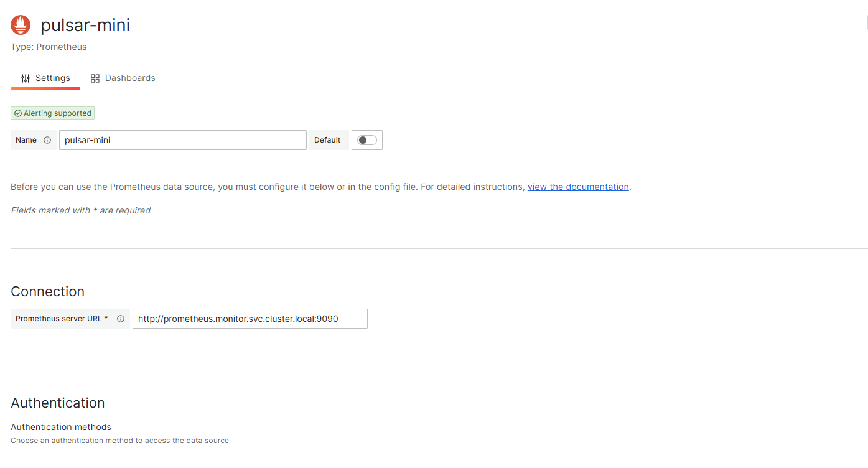Click the Connection section heading
The height and width of the screenshot is (468, 868).
[48, 291]
